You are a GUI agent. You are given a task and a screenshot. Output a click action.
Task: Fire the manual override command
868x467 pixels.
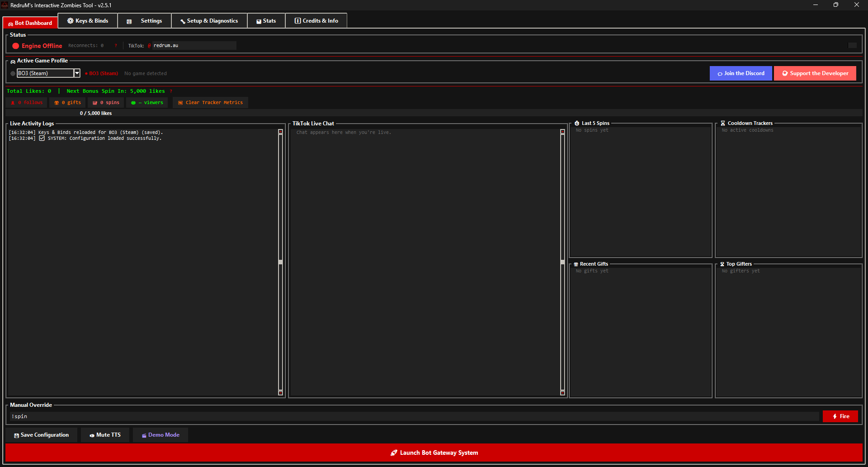[x=840, y=416]
